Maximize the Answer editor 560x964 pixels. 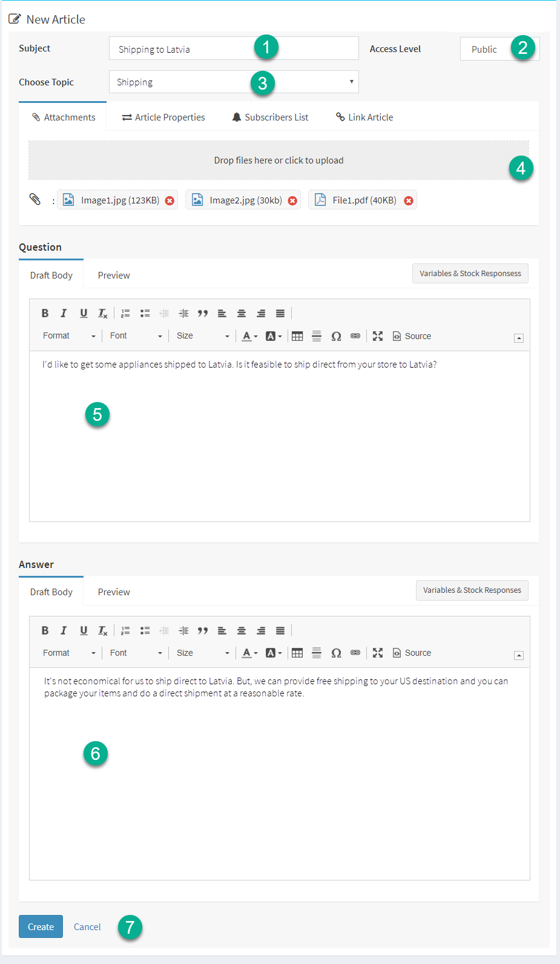point(378,653)
